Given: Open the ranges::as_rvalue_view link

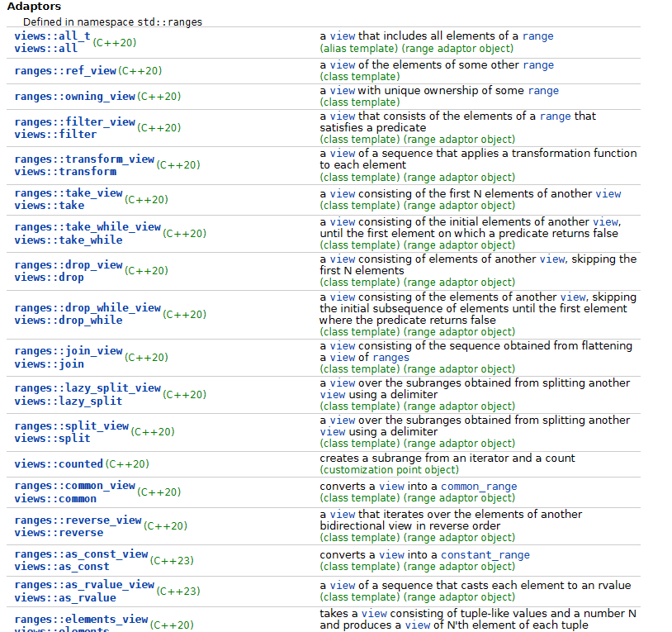Looking at the screenshot, I should 84,585.
